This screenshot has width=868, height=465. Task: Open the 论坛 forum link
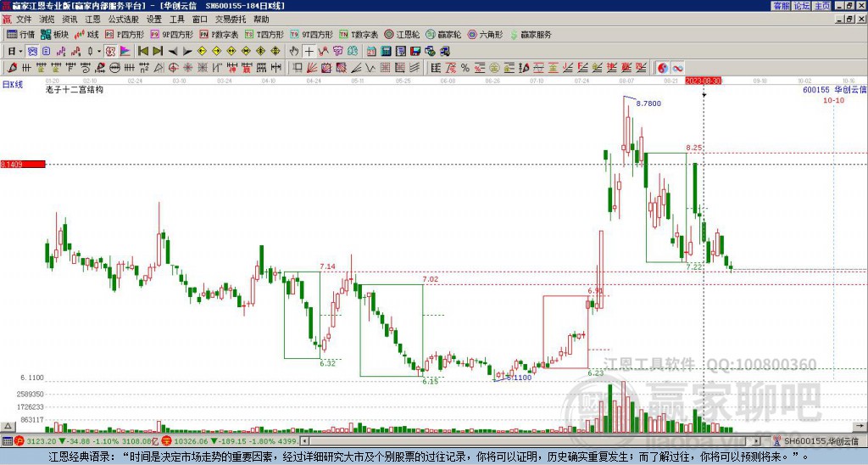pos(801,6)
